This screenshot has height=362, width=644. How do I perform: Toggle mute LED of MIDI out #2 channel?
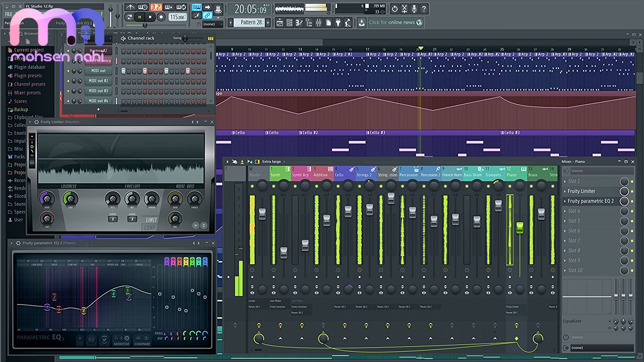[x=68, y=81]
